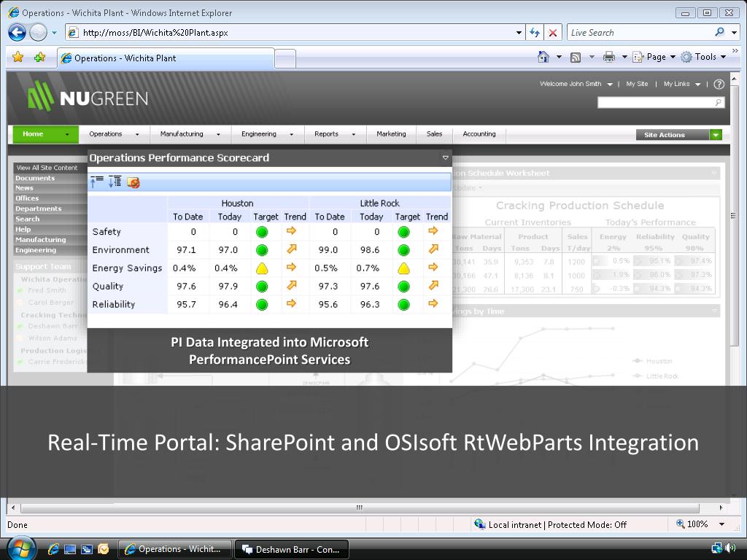Open the Reports navigation menu
747x560 pixels.
click(x=335, y=134)
